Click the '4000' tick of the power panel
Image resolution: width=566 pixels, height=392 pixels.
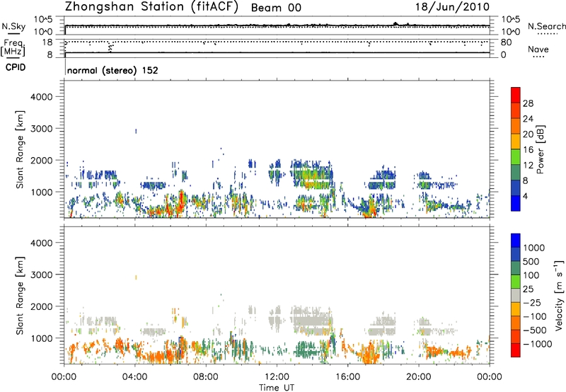(41, 97)
